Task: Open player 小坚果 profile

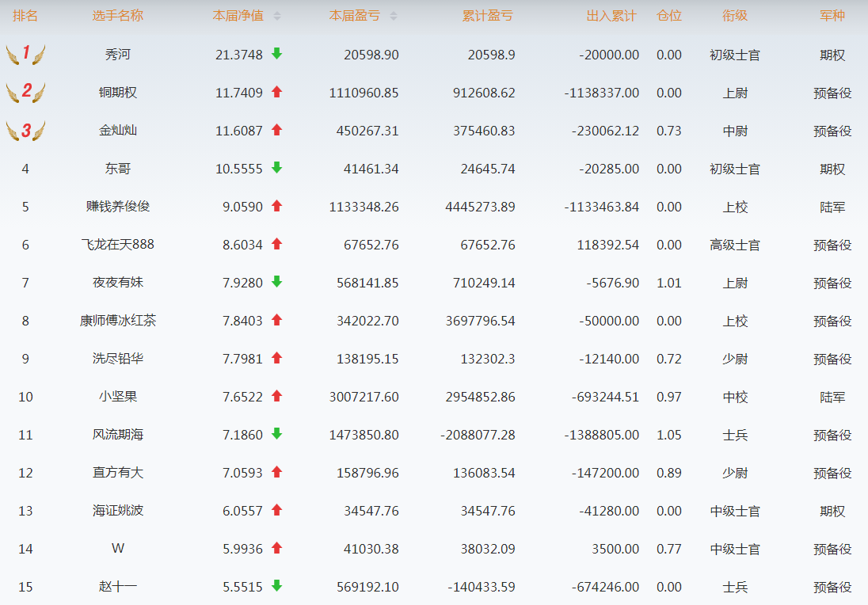Action: click(118, 396)
